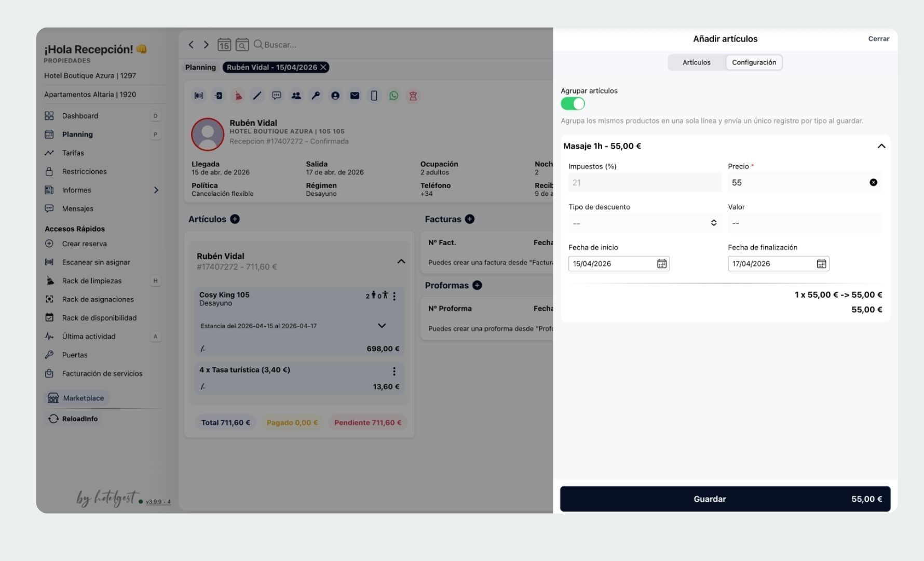
Task: Click Rubén Vidal avatar image
Action: pos(208,134)
